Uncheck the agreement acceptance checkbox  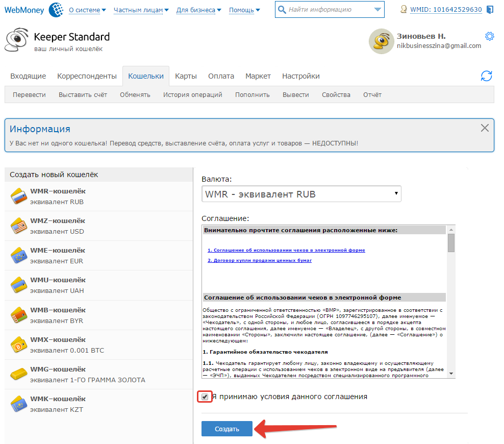(x=205, y=397)
